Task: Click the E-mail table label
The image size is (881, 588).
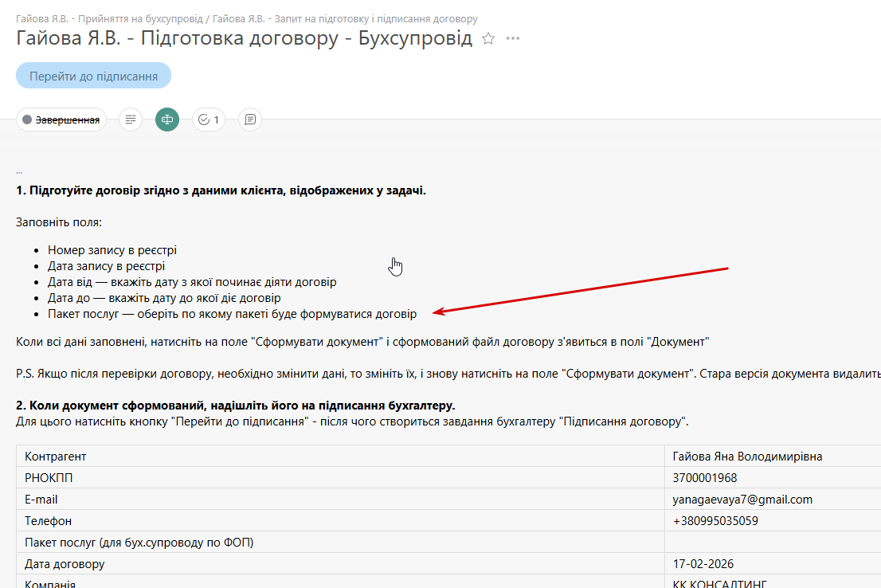Action: tap(41, 500)
